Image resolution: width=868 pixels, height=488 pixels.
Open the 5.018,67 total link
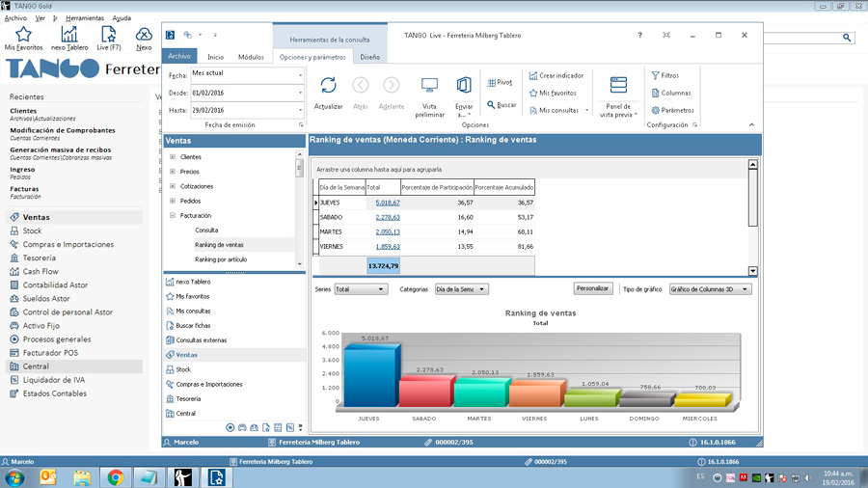(388, 203)
